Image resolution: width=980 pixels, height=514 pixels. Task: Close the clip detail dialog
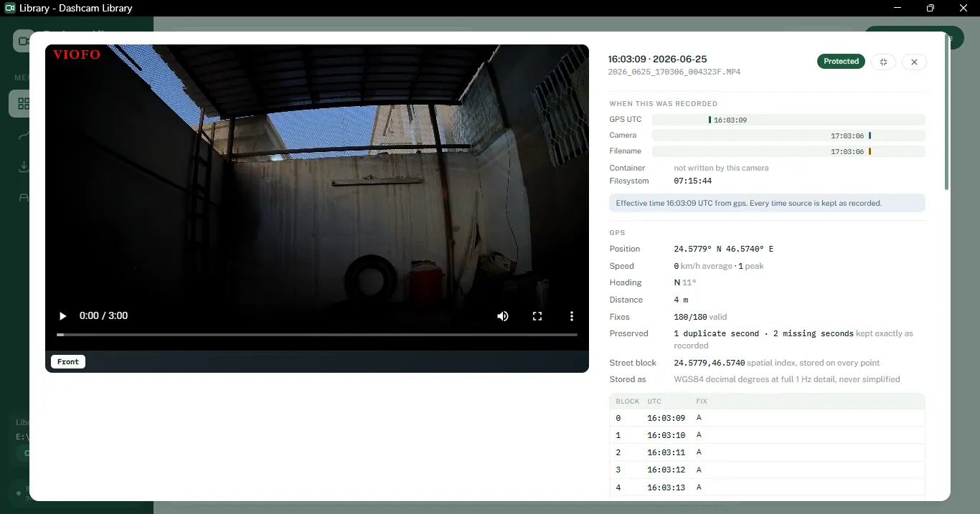tap(914, 62)
